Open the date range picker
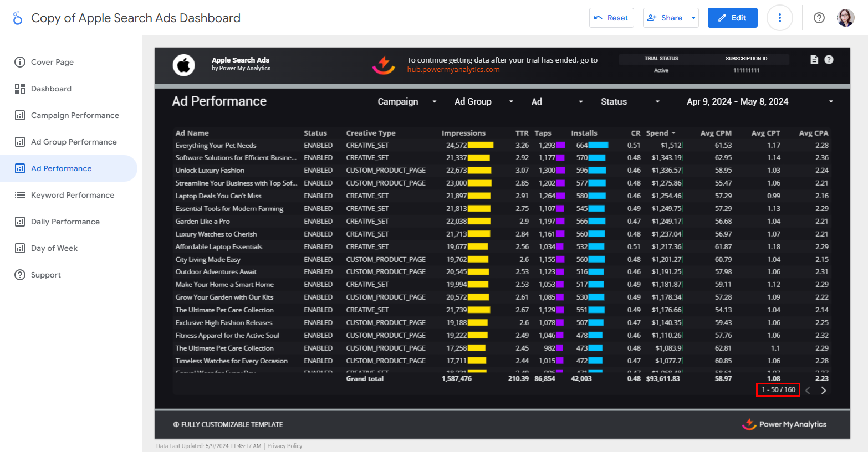The image size is (868, 452). coord(759,102)
